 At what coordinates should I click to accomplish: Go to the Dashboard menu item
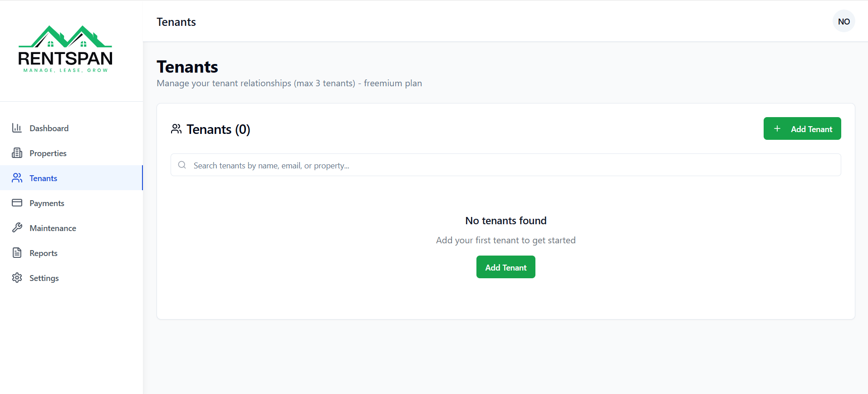pos(49,128)
